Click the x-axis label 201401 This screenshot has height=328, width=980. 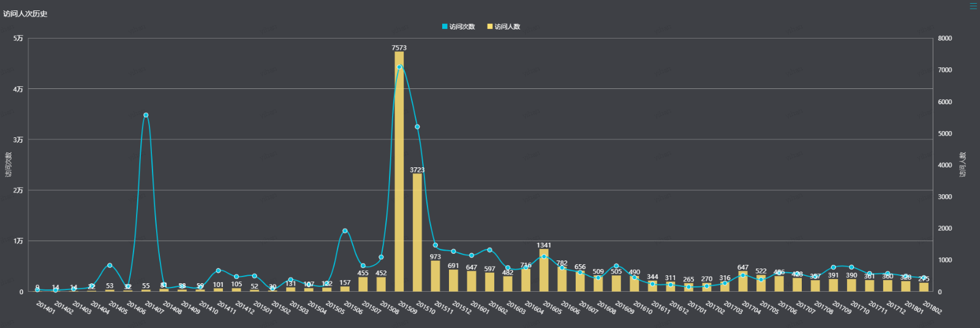(45, 307)
